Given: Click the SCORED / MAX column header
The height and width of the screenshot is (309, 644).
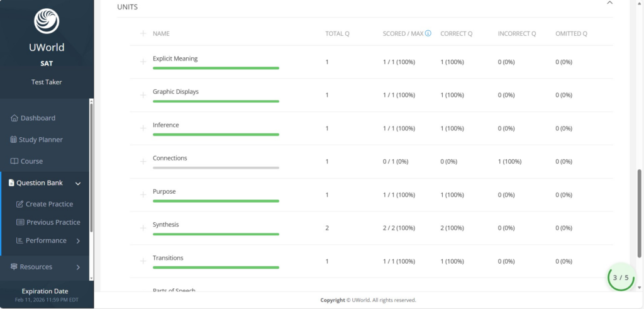Looking at the screenshot, I should point(403,34).
